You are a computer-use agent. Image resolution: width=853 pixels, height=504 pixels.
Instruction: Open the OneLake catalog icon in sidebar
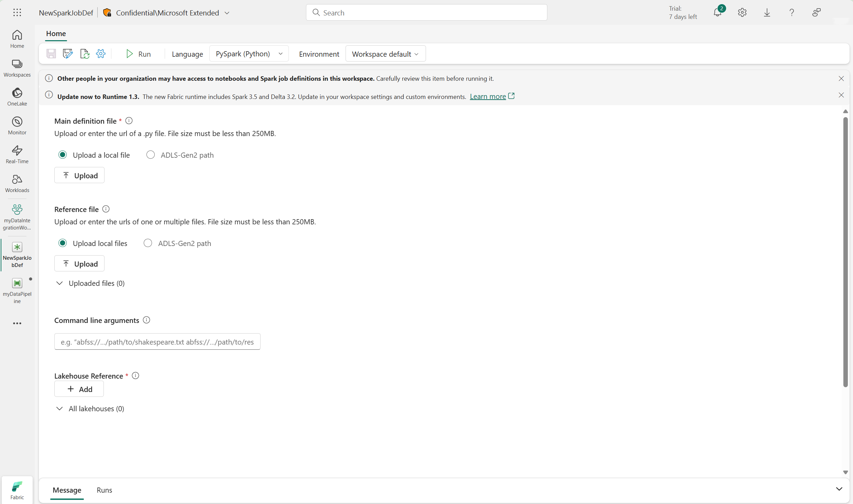(17, 97)
